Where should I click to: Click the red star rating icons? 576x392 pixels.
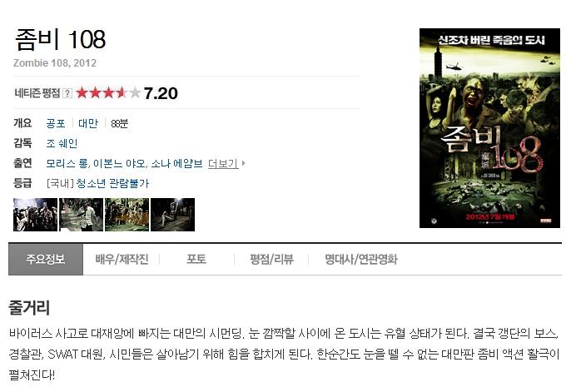click(108, 93)
